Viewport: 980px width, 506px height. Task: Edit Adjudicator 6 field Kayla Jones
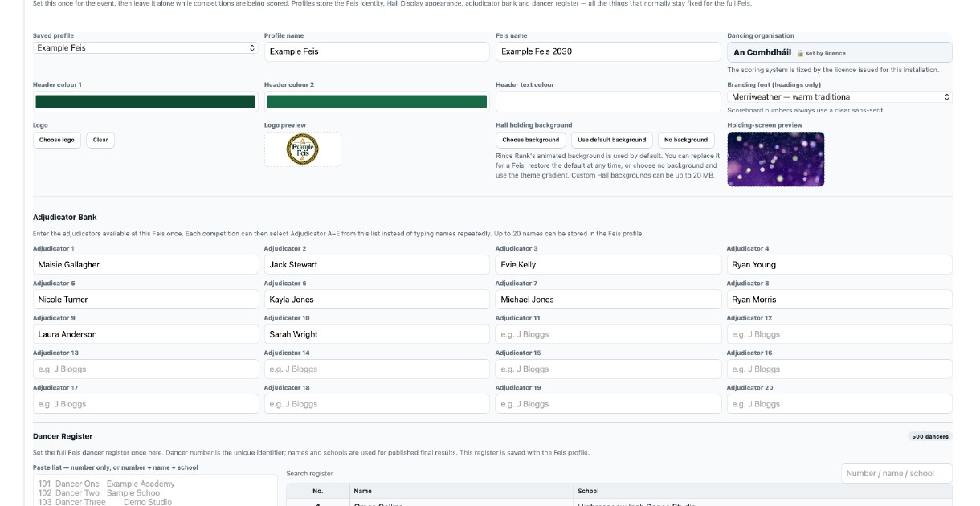click(x=377, y=300)
